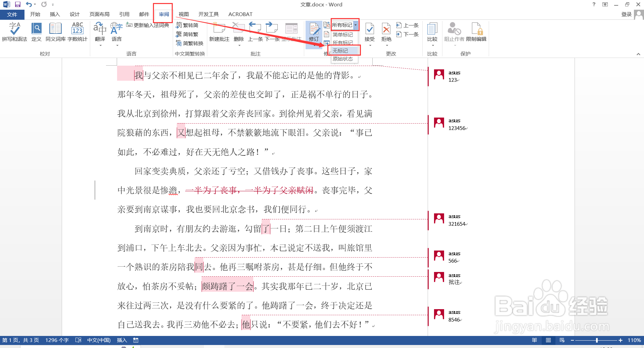Screen dimensions: 644x348
Task: Open the 同义词库 thesaurus
Action: pos(55,32)
